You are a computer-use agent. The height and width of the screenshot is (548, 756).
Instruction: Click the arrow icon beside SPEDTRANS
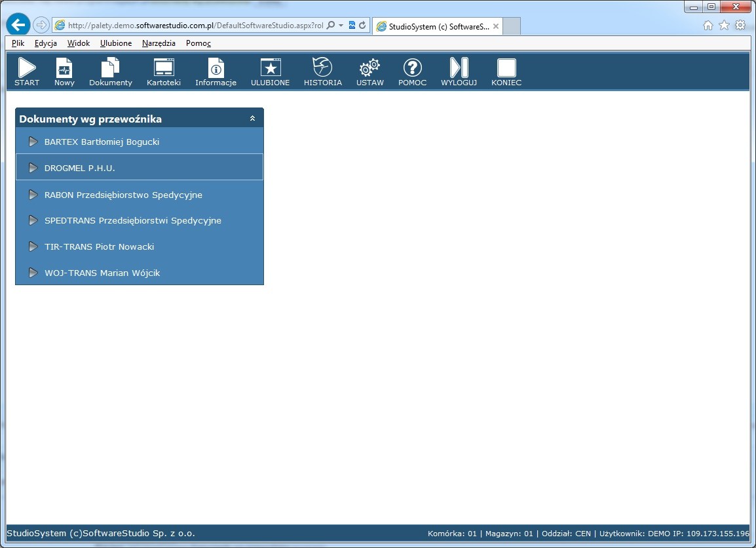tap(33, 220)
